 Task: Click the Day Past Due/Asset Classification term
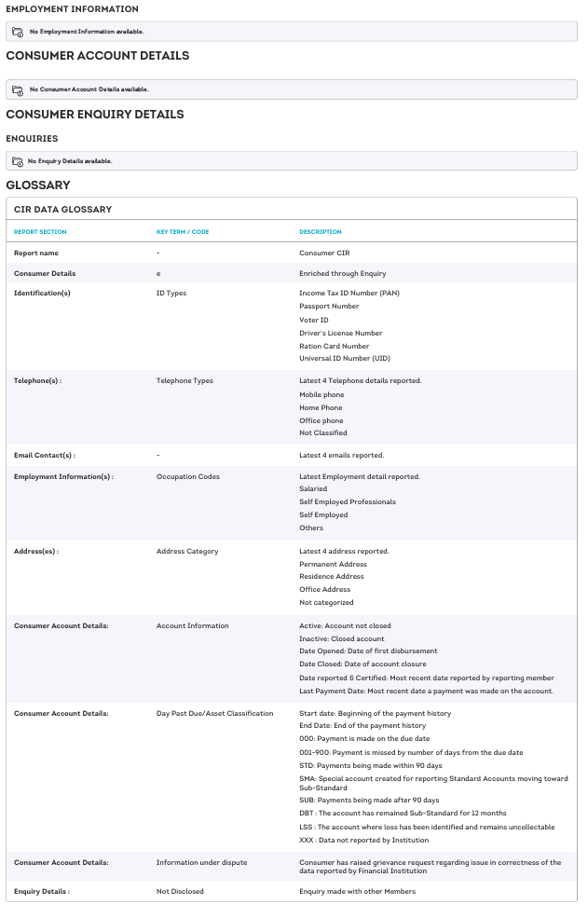(x=214, y=714)
